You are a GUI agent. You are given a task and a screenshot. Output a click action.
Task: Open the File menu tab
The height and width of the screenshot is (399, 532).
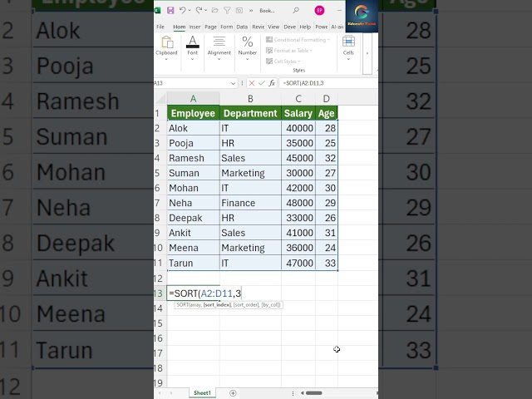click(x=160, y=27)
